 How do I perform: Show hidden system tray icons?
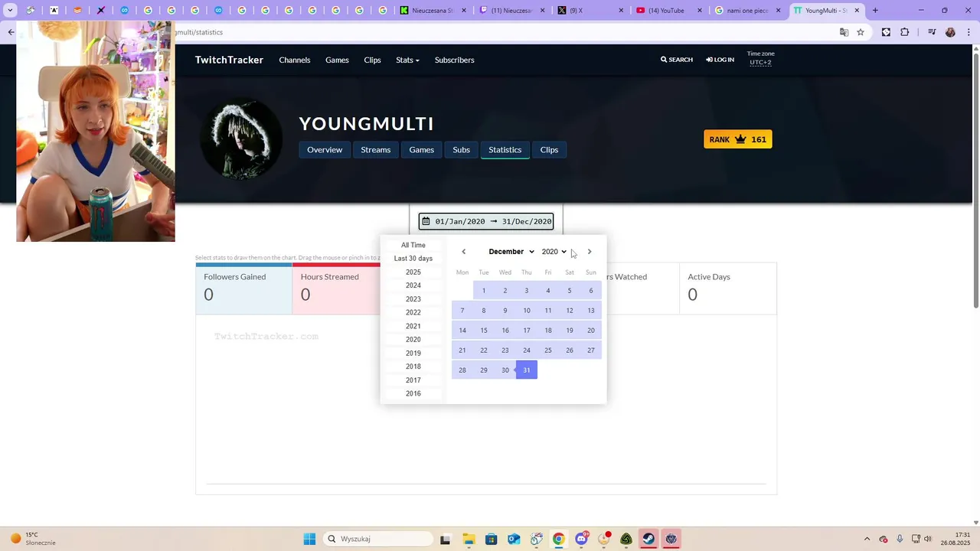pos(867,539)
